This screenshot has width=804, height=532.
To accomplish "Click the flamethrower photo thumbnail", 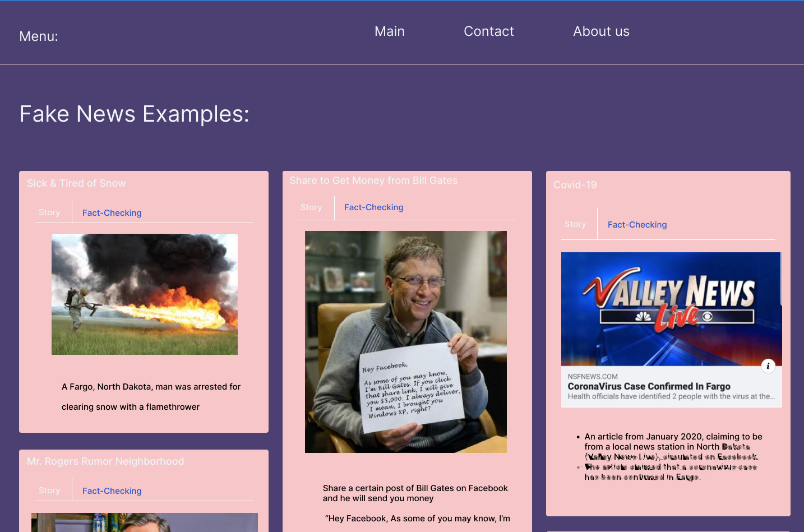I will 145,294.
